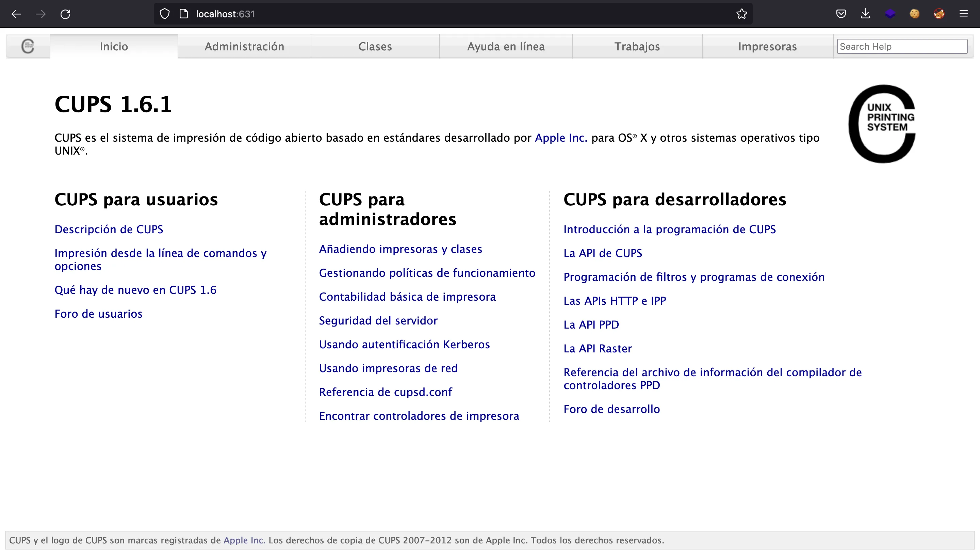The height and width of the screenshot is (555, 980).
Task: Click the CUPS 1.6.1 heading
Action: tap(113, 104)
